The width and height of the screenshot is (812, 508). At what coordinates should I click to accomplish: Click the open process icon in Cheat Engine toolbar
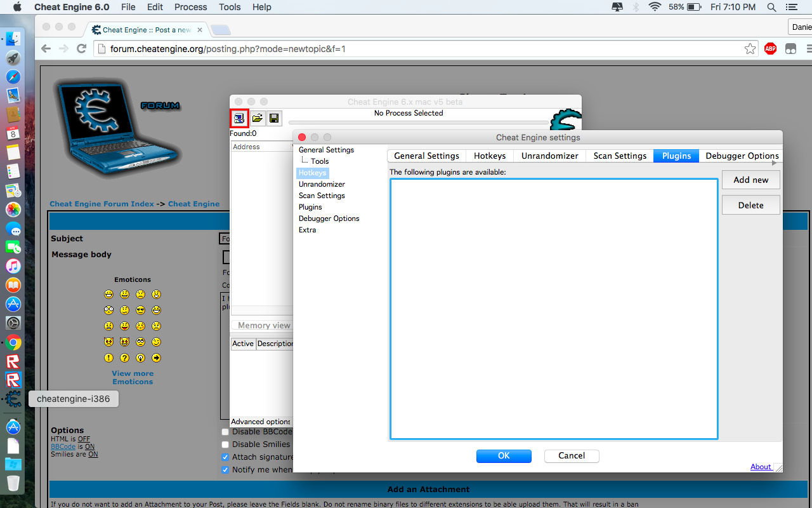click(x=239, y=118)
